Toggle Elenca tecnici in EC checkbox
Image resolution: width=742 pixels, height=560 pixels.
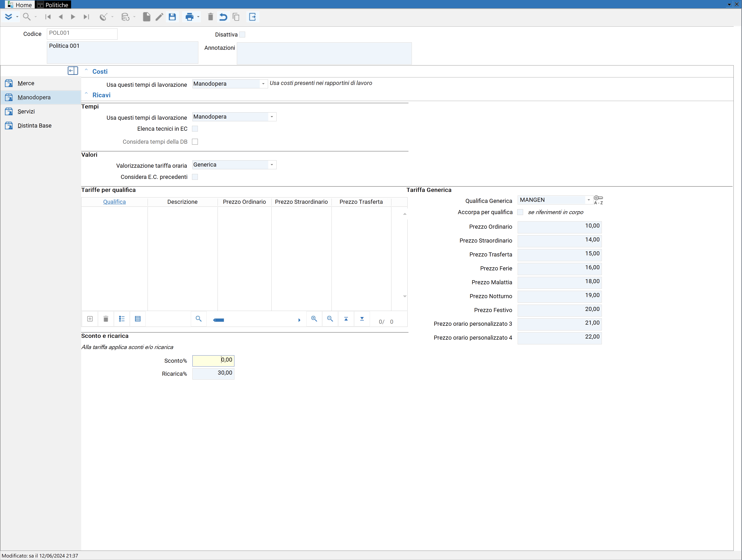pyautogui.click(x=195, y=129)
